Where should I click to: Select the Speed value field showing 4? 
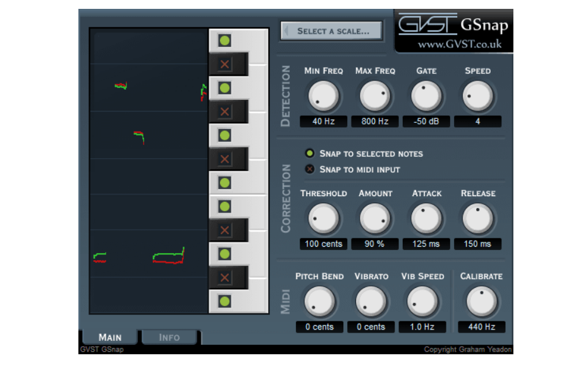click(x=477, y=121)
